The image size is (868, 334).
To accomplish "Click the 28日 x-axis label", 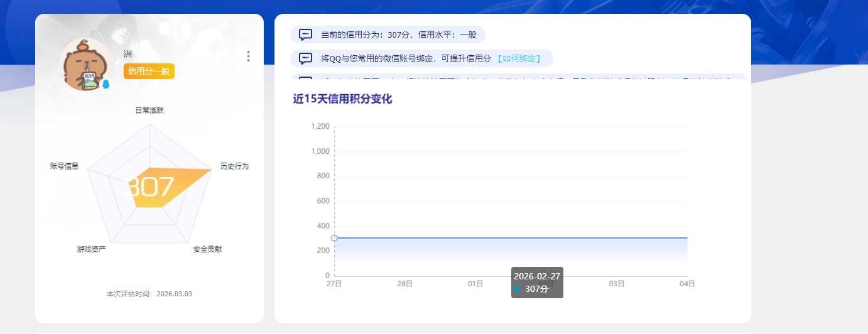I will pyautogui.click(x=404, y=284).
